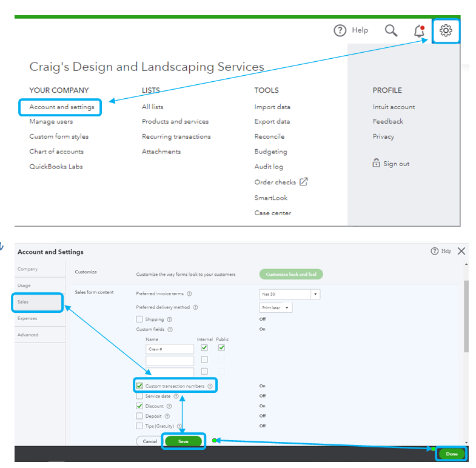
Task: Enable the Shipping checkbox
Action: coord(139,319)
